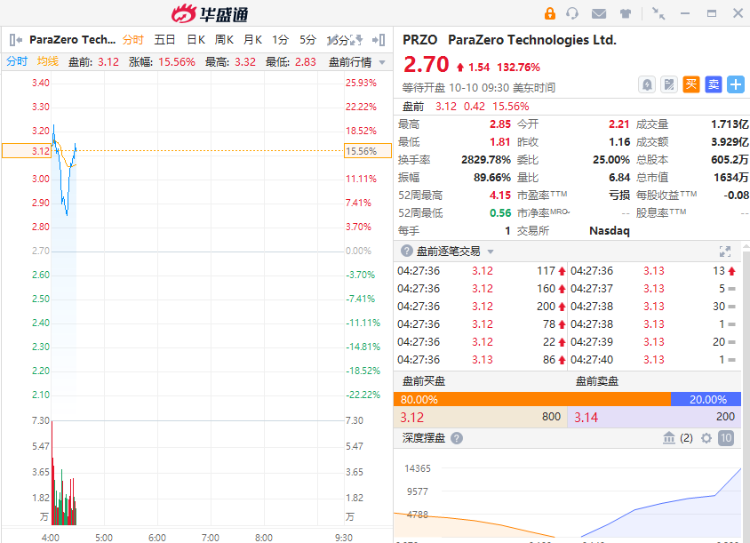Screen dimensions: 750x543
Task: Expand chart panel using right bracket icon
Action: click(379, 40)
